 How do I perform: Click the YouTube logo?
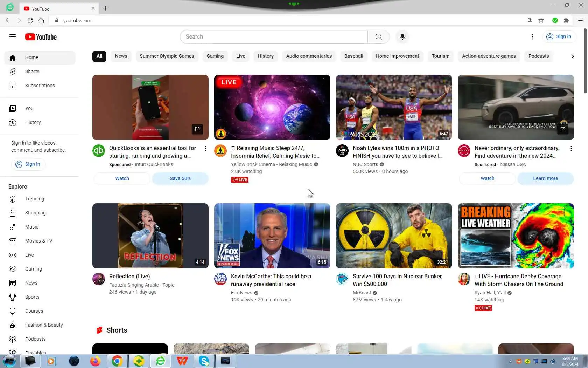(41, 37)
